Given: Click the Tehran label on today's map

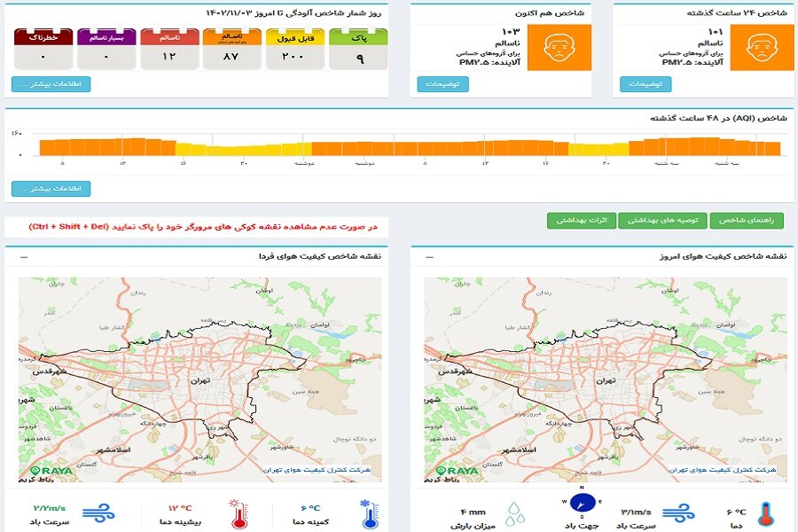Looking at the screenshot, I should [x=606, y=379].
